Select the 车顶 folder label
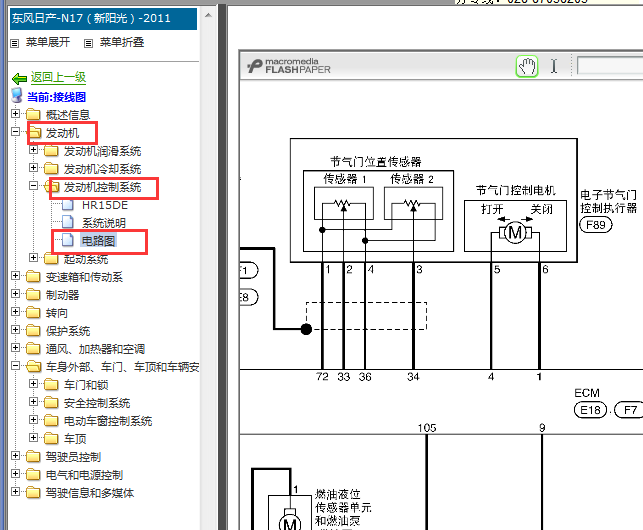The height and width of the screenshot is (530, 643). (75, 439)
